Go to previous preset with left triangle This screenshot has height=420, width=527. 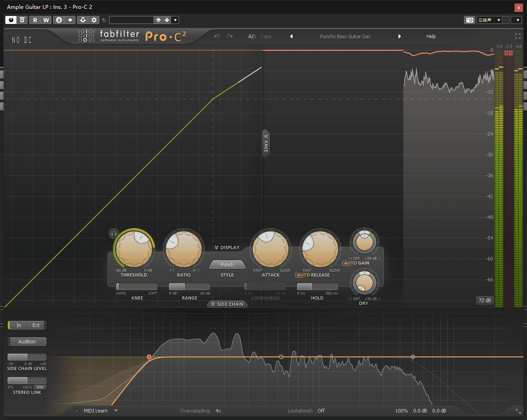coord(291,36)
